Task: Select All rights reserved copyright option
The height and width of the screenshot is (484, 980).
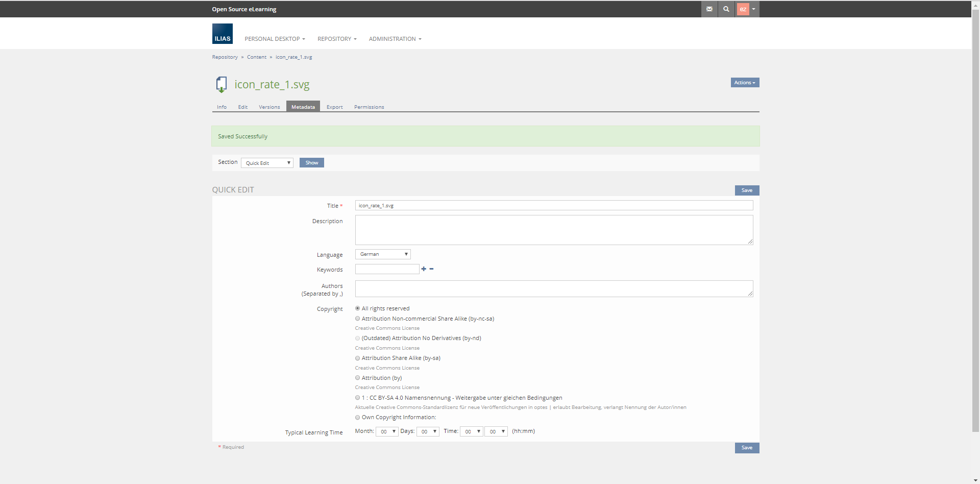Action: pyautogui.click(x=358, y=308)
